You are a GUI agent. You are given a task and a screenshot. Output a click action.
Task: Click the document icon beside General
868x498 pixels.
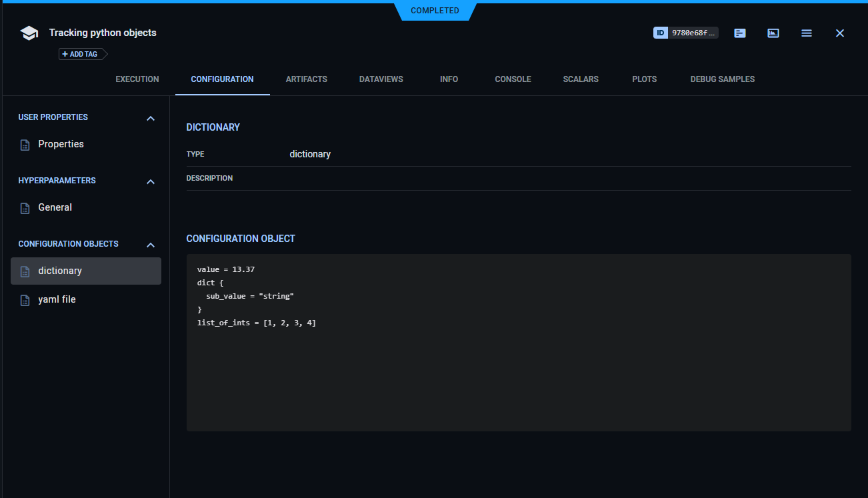pos(25,207)
